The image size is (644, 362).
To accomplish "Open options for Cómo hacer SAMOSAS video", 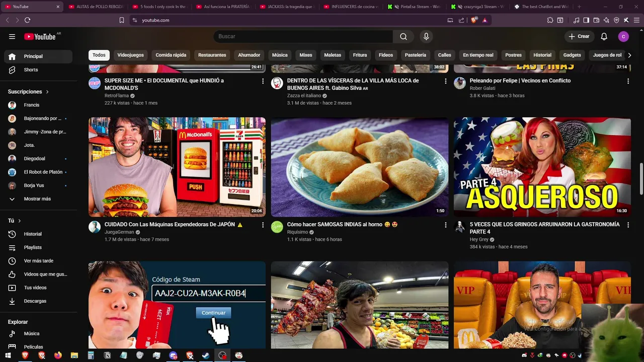I will pos(445,225).
